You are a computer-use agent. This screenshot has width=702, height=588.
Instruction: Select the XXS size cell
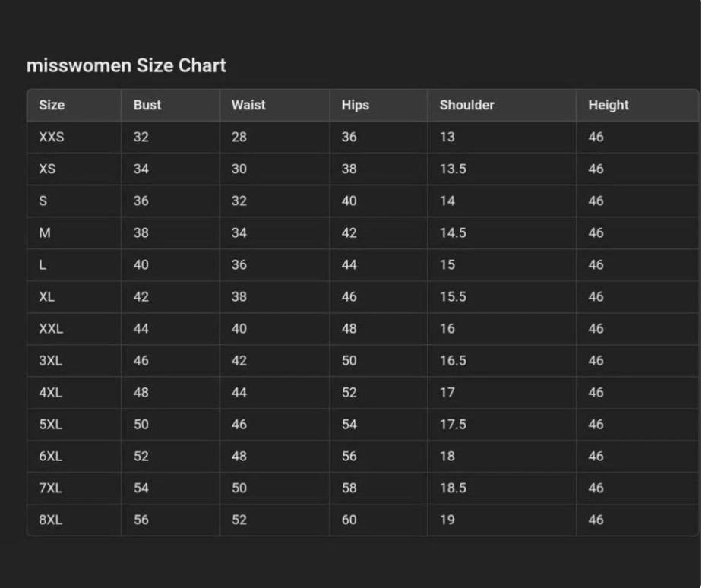pyautogui.click(x=52, y=138)
